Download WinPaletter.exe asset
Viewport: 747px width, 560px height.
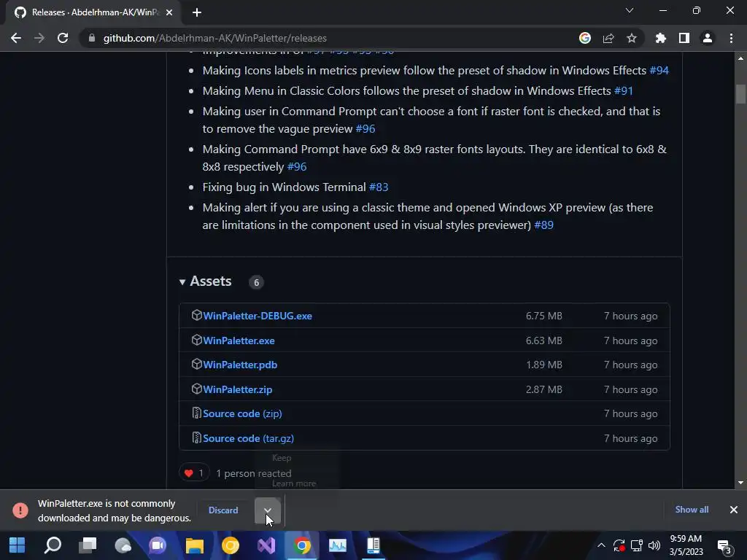tap(239, 341)
